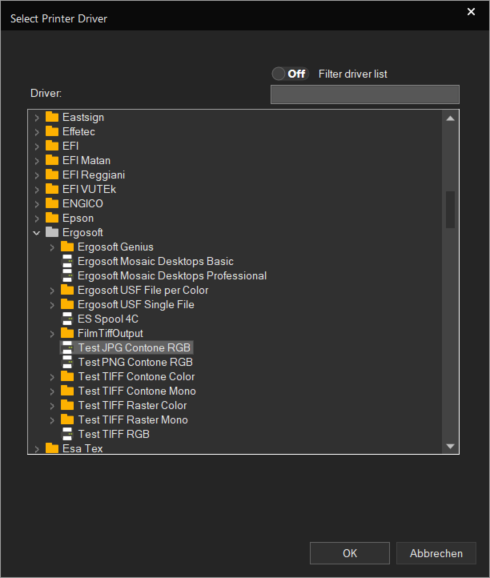Select the Test PNG Contone RGB driver icon
The image size is (490, 578).
[67, 362]
